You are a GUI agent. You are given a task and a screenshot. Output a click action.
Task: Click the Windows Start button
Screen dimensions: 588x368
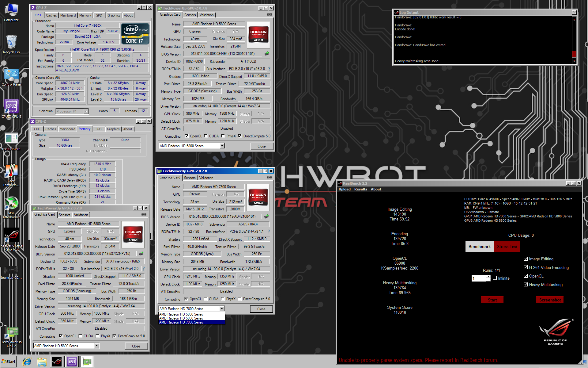9,362
